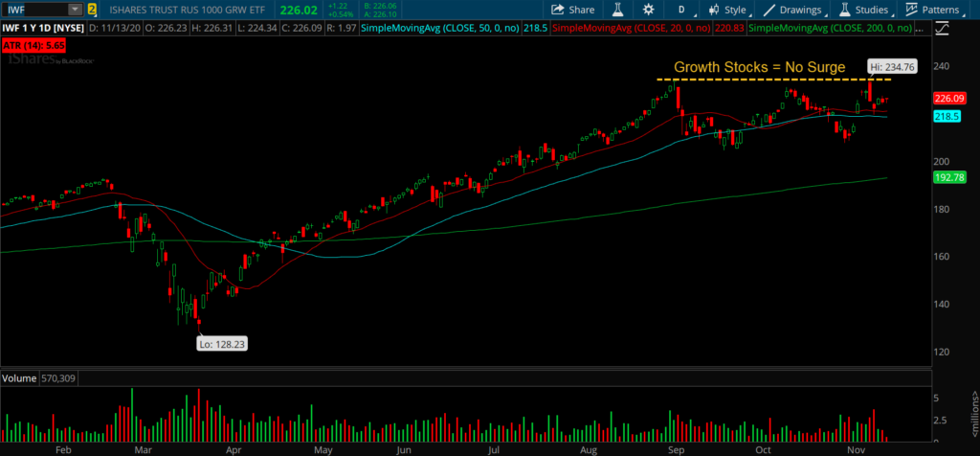Click the Feb label on time axis
The height and width of the screenshot is (456, 980).
point(63,449)
